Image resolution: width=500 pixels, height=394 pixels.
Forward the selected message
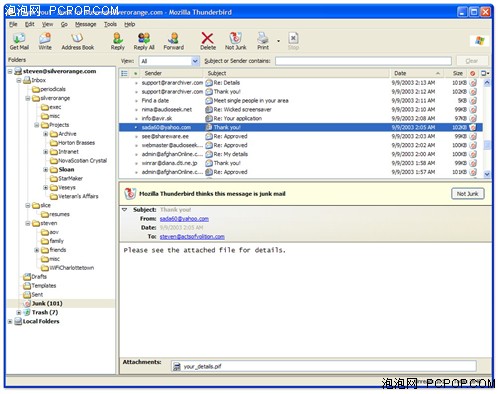173,41
